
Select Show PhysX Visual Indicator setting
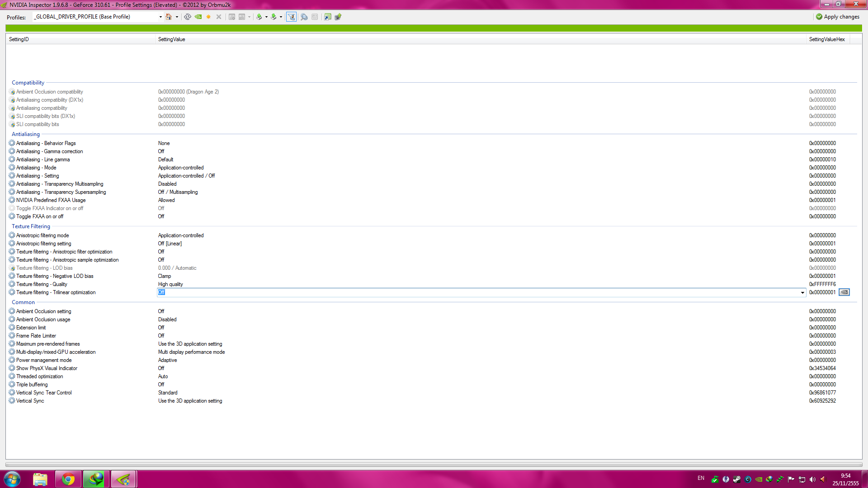click(47, 368)
